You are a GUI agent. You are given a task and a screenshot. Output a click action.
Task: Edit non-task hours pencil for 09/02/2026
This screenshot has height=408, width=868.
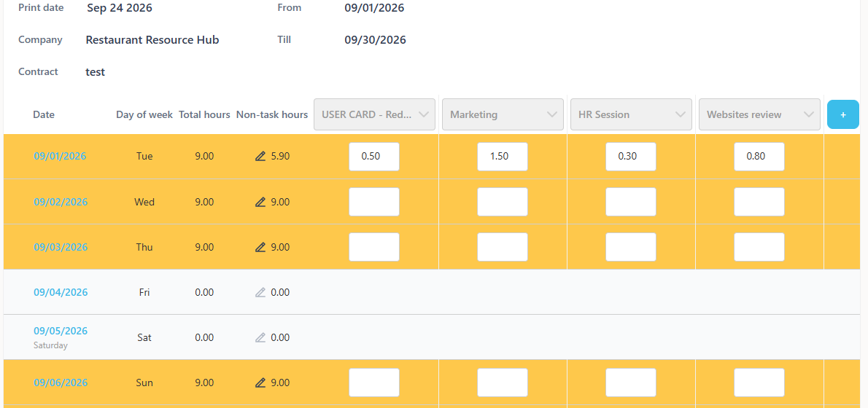point(260,203)
